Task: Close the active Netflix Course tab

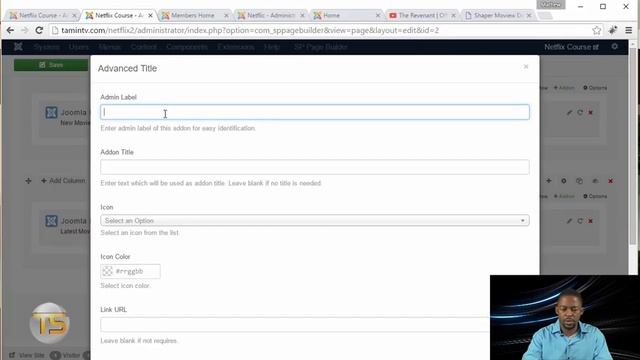Action: [x=150, y=16]
